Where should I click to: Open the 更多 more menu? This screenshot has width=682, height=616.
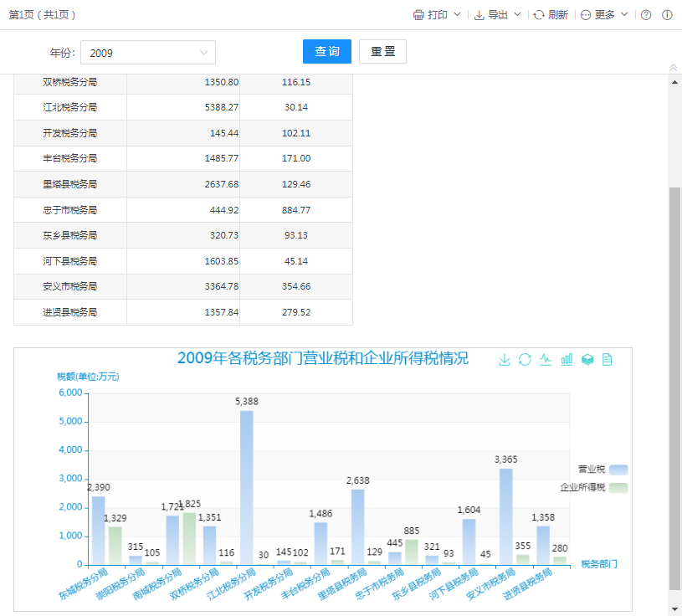(x=604, y=15)
